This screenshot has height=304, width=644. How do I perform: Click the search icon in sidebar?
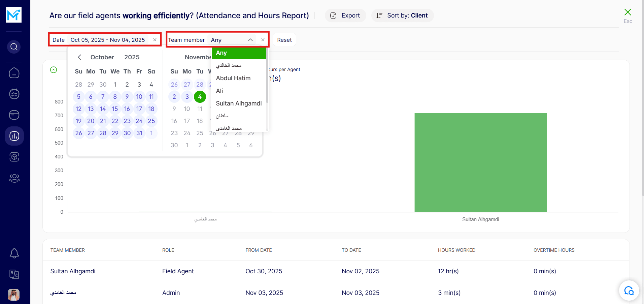click(x=14, y=47)
